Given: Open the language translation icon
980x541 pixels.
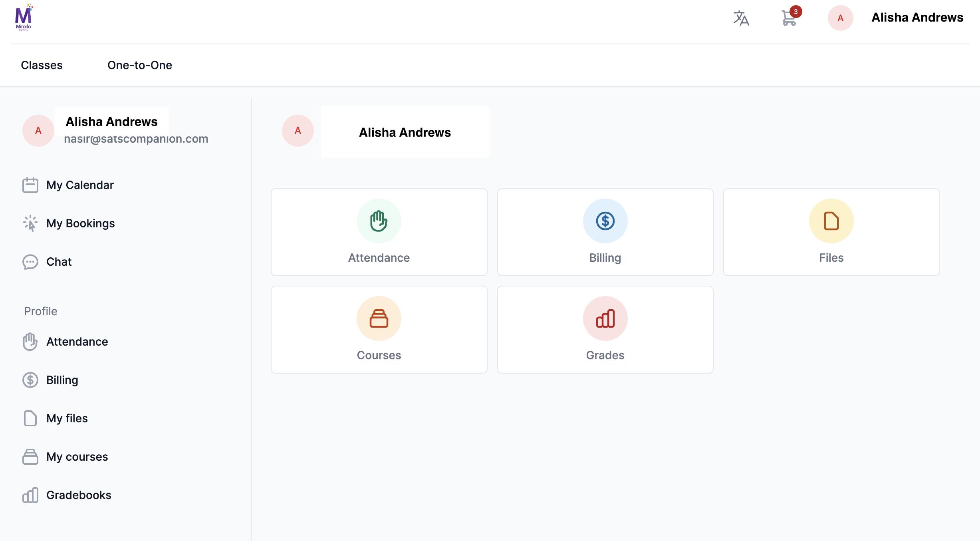Looking at the screenshot, I should [741, 18].
